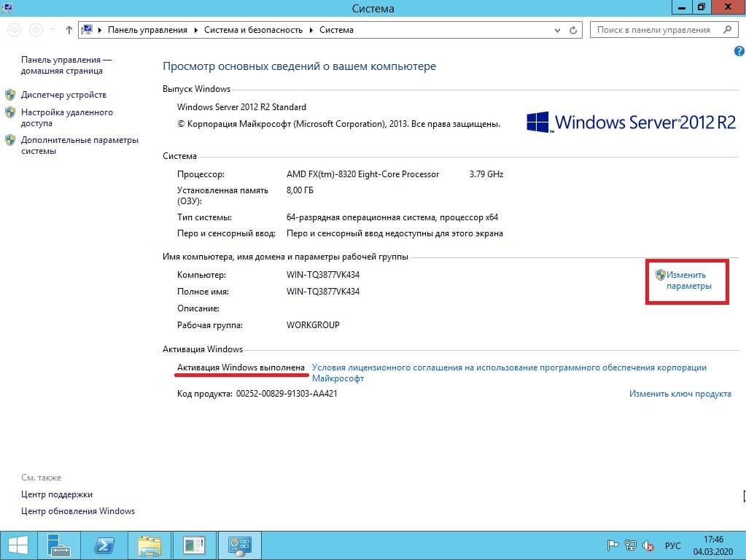Image resolution: width=746 pixels, height=560 pixels.
Task: Click the Windows Server 2012 R2 logo
Action: point(631,122)
